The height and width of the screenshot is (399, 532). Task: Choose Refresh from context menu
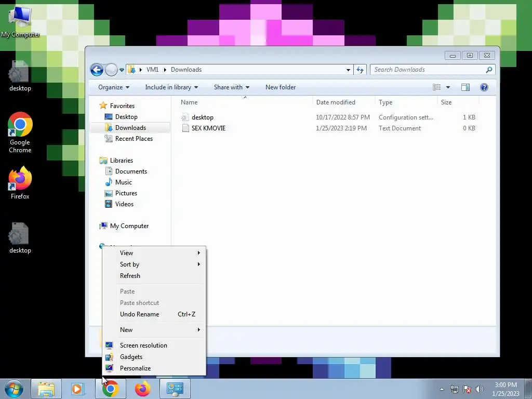point(154,276)
